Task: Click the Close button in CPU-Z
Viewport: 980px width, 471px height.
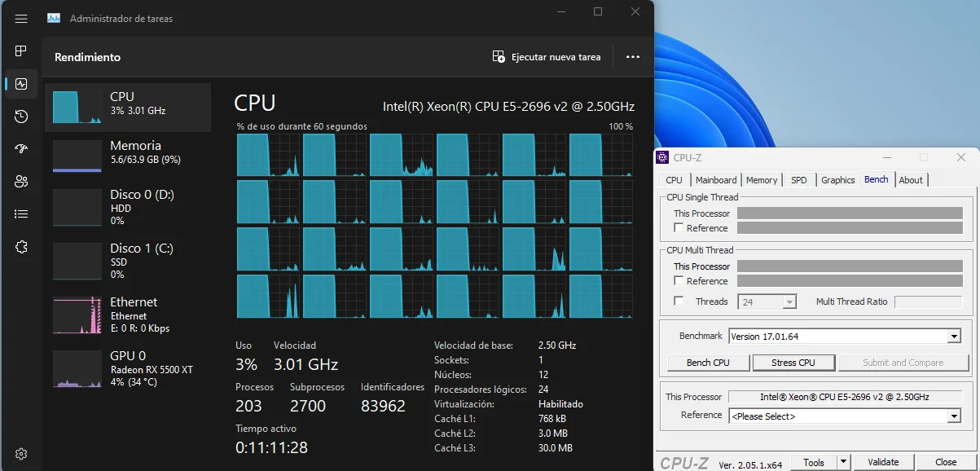Action: [x=946, y=462]
